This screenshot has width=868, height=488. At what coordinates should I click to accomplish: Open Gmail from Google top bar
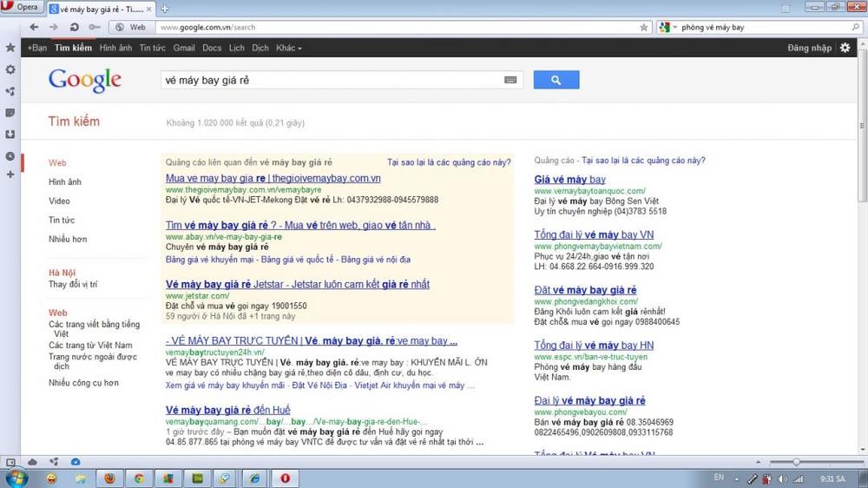point(184,48)
